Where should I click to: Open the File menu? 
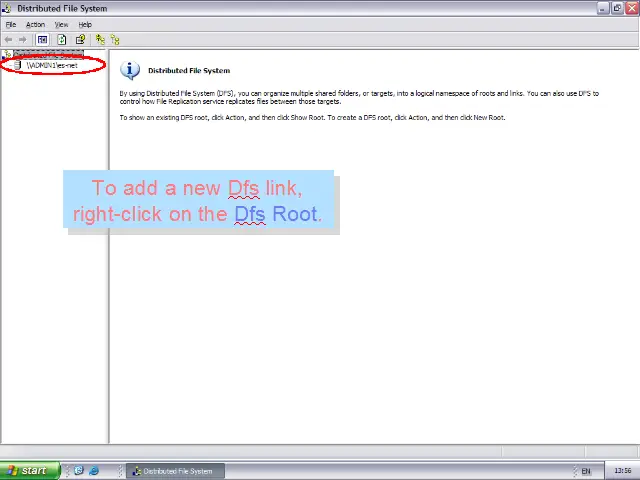(x=11, y=24)
